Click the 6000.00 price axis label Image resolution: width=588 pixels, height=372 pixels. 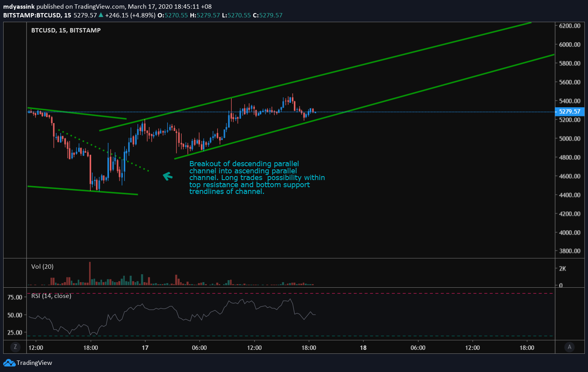(x=570, y=44)
